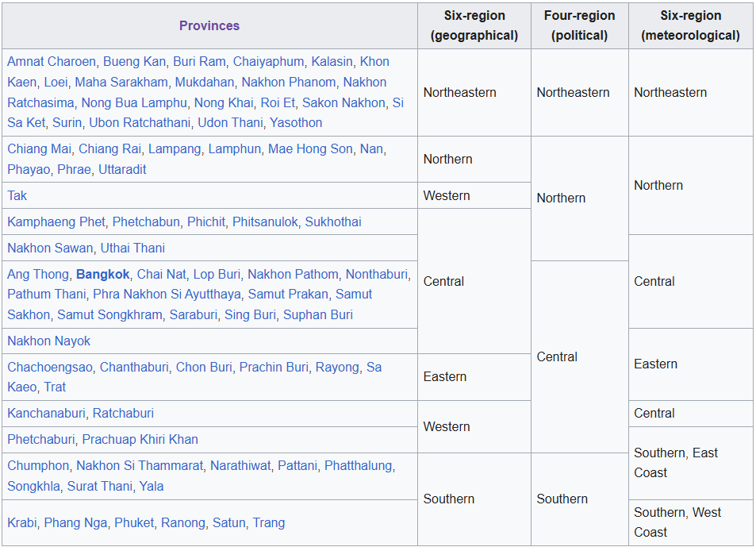Click the Kamphaeng Phet link
756x547 pixels.
(56, 221)
